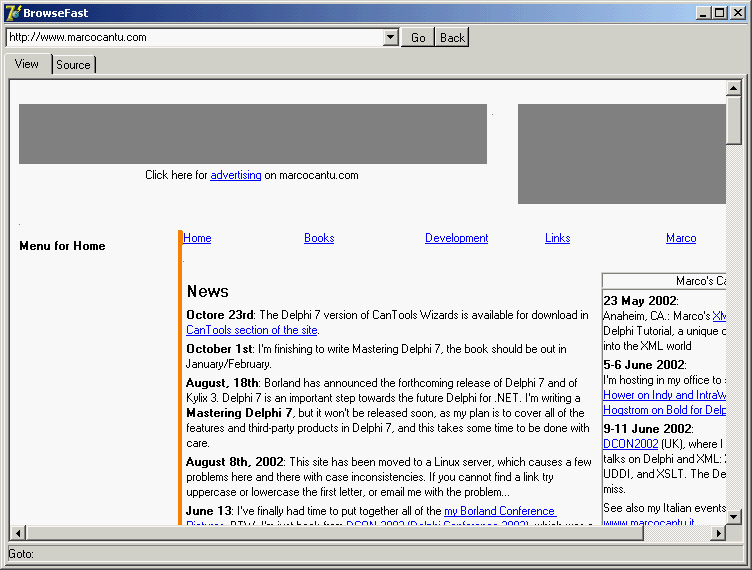
Task: Open the Development navigation link
Action: tap(456, 238)
